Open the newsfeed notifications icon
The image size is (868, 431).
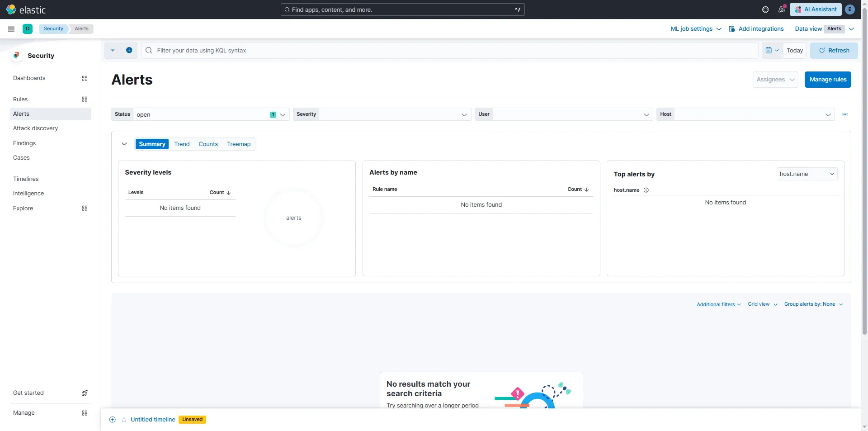click(781, 9)
